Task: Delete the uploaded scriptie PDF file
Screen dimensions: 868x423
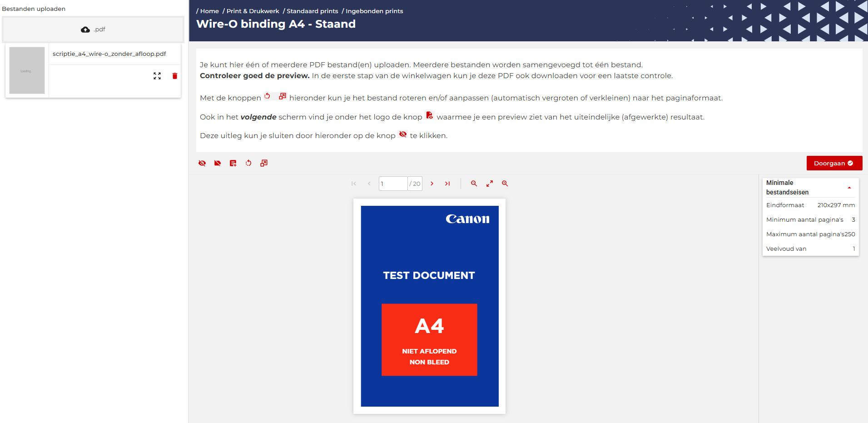Action: [175, 76]
